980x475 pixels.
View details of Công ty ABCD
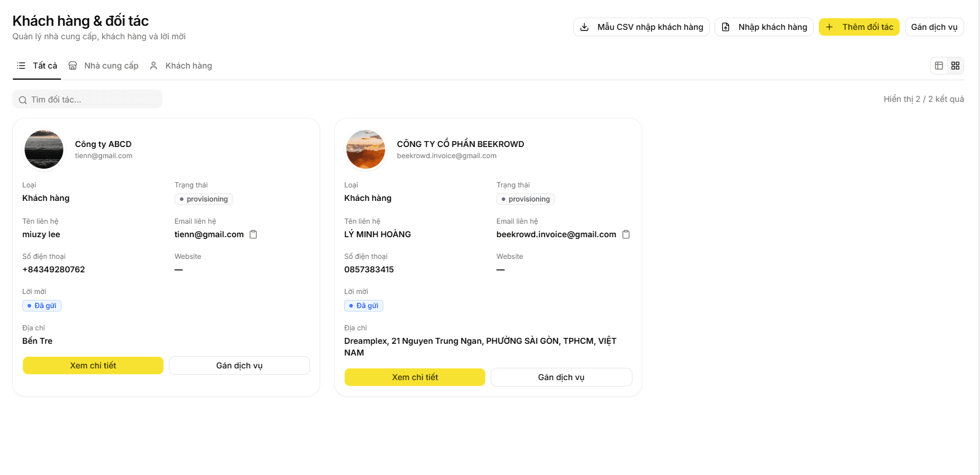pyautogui.click(x=93, y=365)
